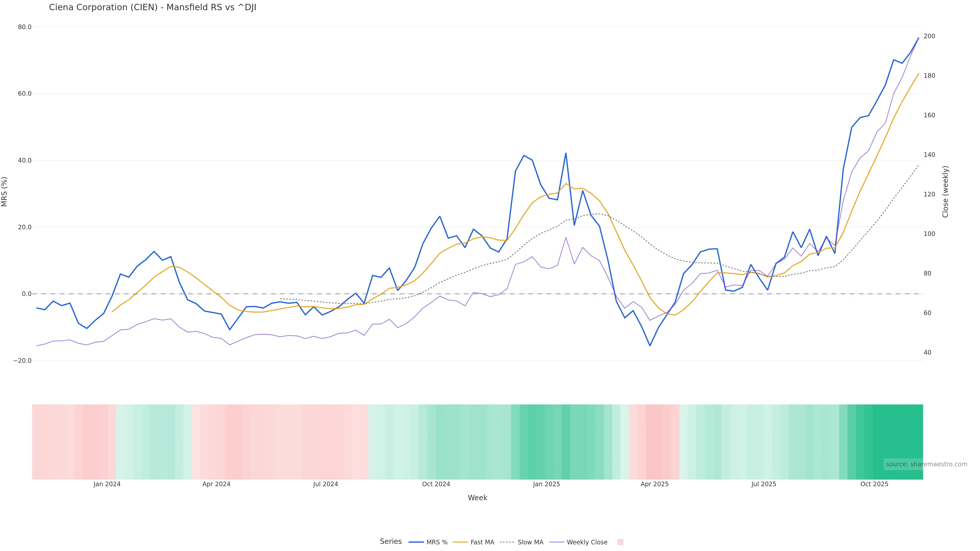Select the Oct 2024 x-axis label
The height and width of the screenshot is (551, 980).
click(x=436, y=484)
